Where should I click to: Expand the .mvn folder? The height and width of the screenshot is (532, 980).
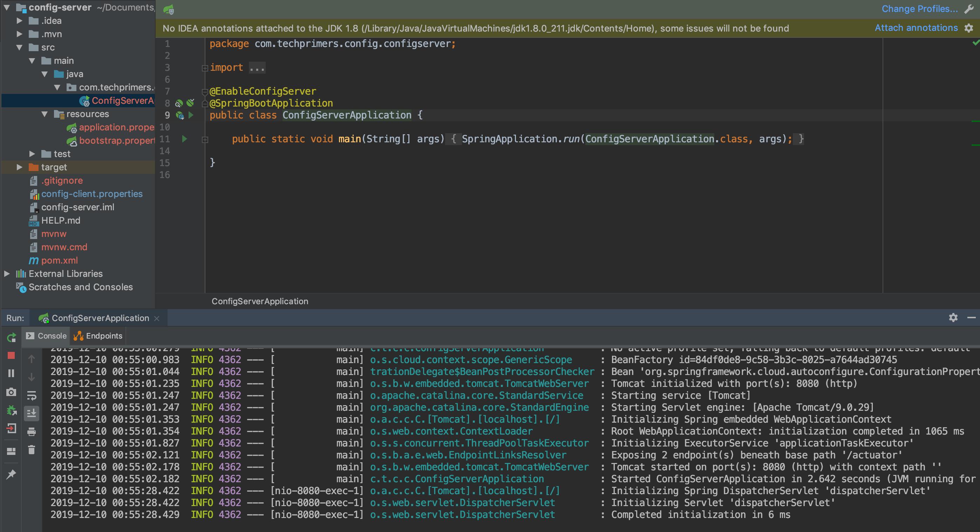coord(19,34)
